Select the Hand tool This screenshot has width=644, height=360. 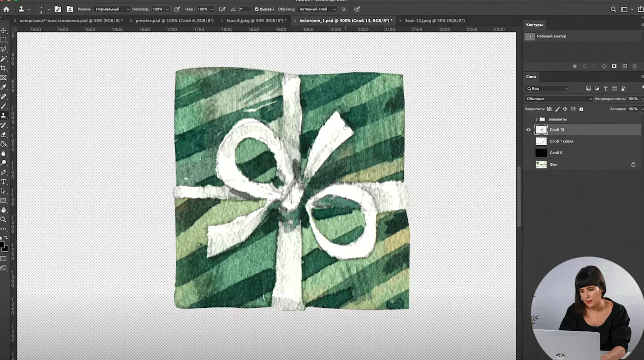tap(4, 210)
